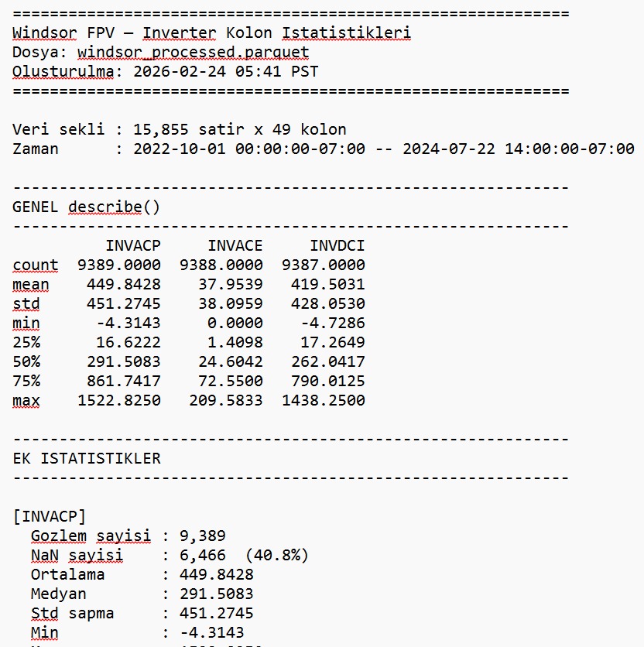Click the "15,855" row count value
This screenshot has height=647, width=644.
click(160, 129)
